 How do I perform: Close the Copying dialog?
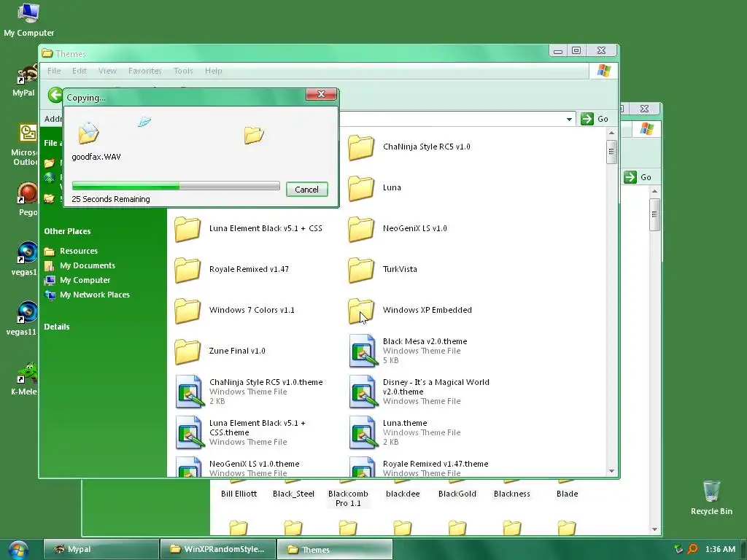321,94
